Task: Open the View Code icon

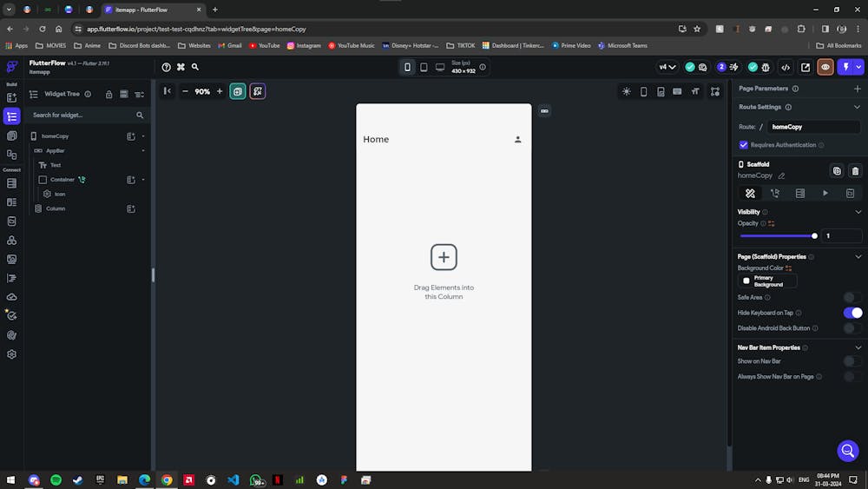Action: click(x=786, y=67)
